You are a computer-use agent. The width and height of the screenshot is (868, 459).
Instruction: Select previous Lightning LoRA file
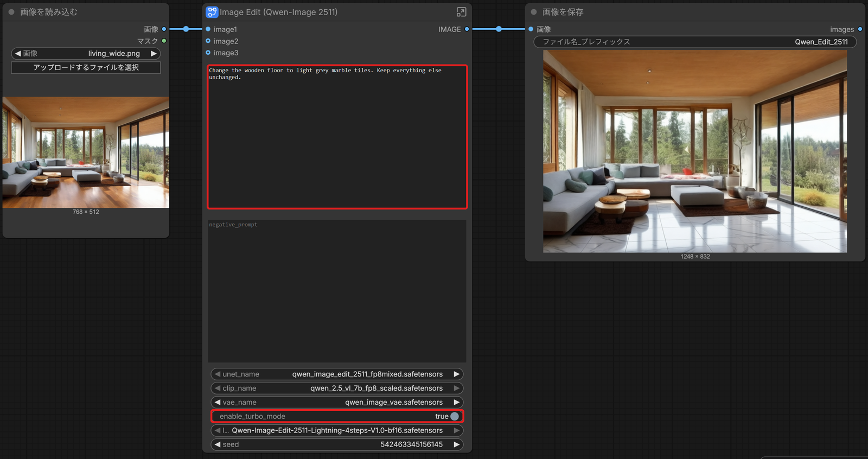coord(218,430)
